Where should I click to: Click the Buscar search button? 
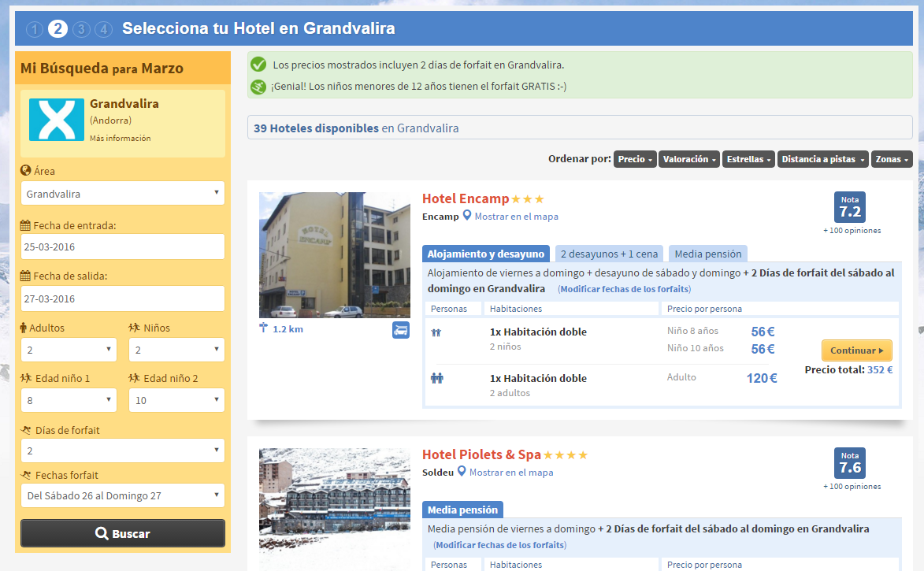pyautogui.click(x=123, y=533)
